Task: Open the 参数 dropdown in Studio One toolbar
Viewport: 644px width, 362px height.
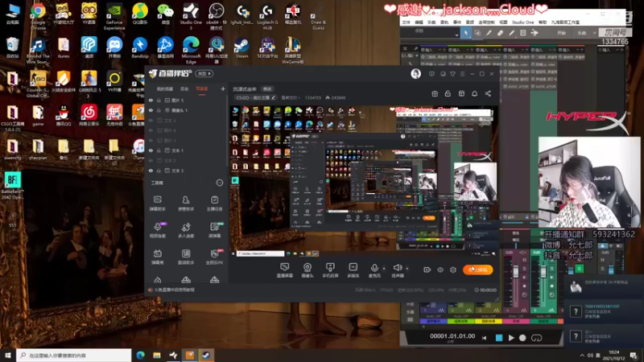Action: coord(431,33)
